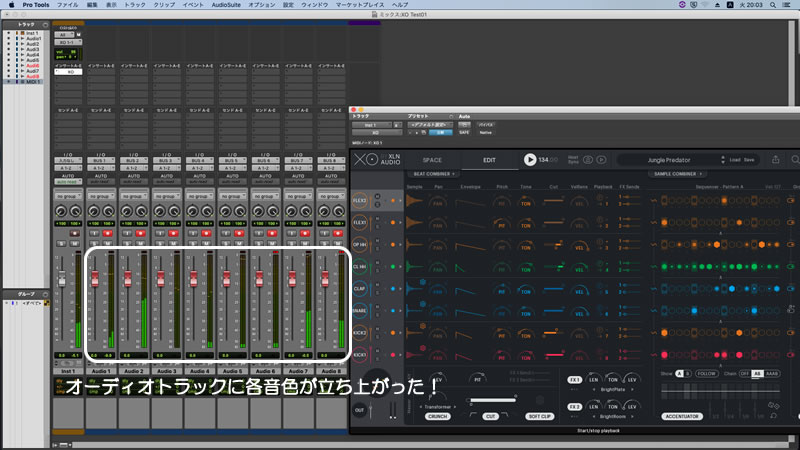Click Load preset button in XO
The height and width of the screenshot is (450, 800).
click(735, 160)
